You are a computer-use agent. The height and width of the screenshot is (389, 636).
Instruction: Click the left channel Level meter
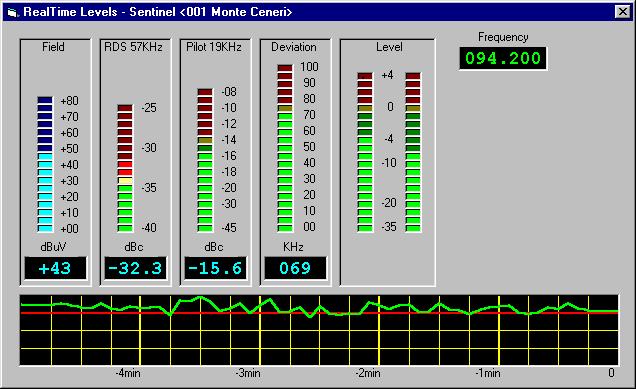[365, 152]
